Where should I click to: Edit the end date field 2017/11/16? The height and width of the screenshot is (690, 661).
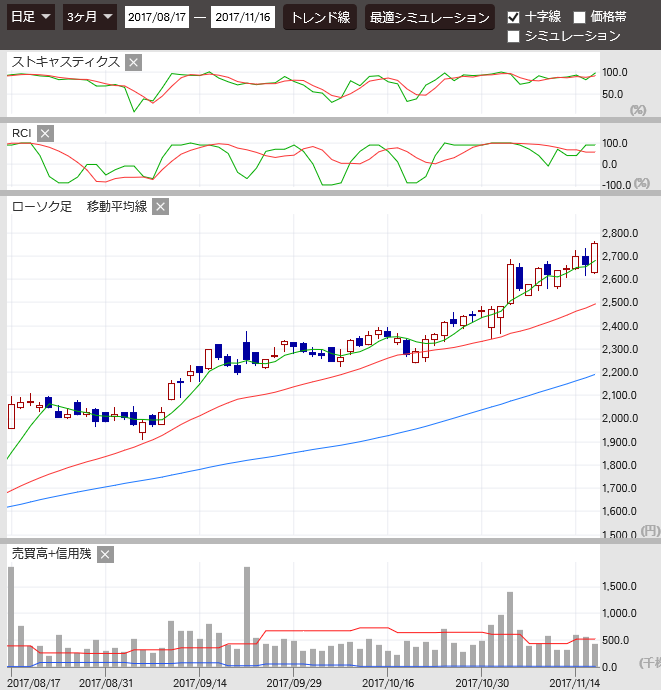click(243, 17)
